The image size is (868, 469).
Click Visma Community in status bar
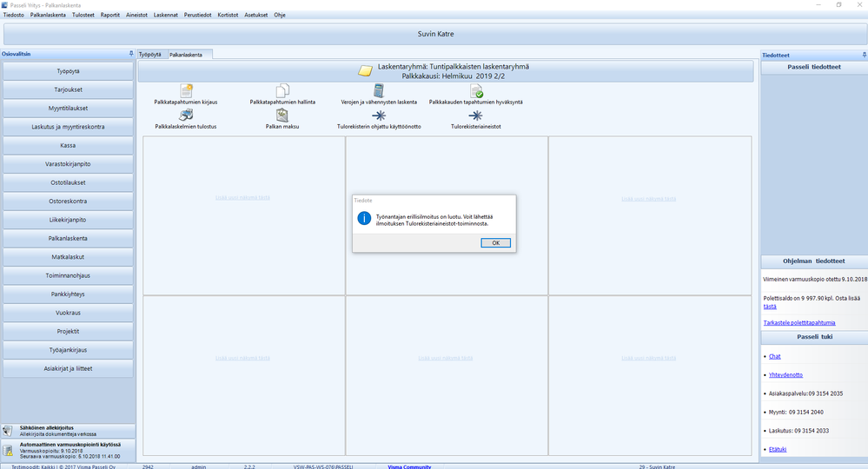[x=409, y=466]
